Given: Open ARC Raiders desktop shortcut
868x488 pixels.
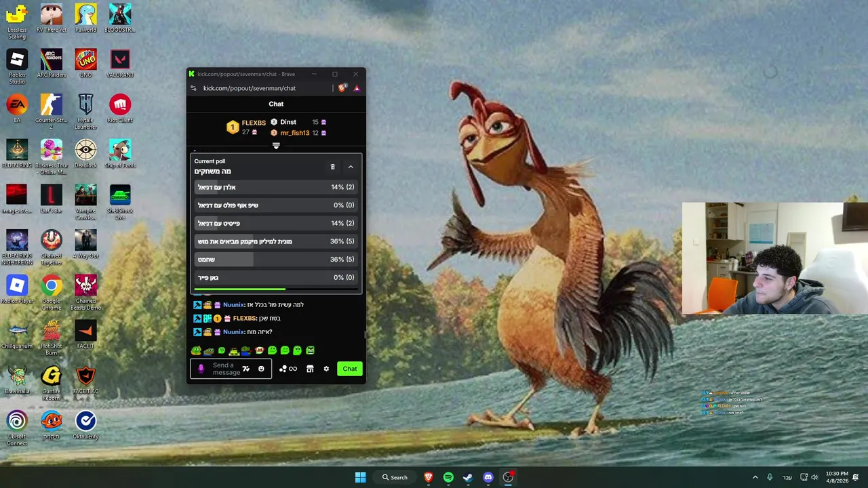Looking at the screenshot, I should [52, 64].
